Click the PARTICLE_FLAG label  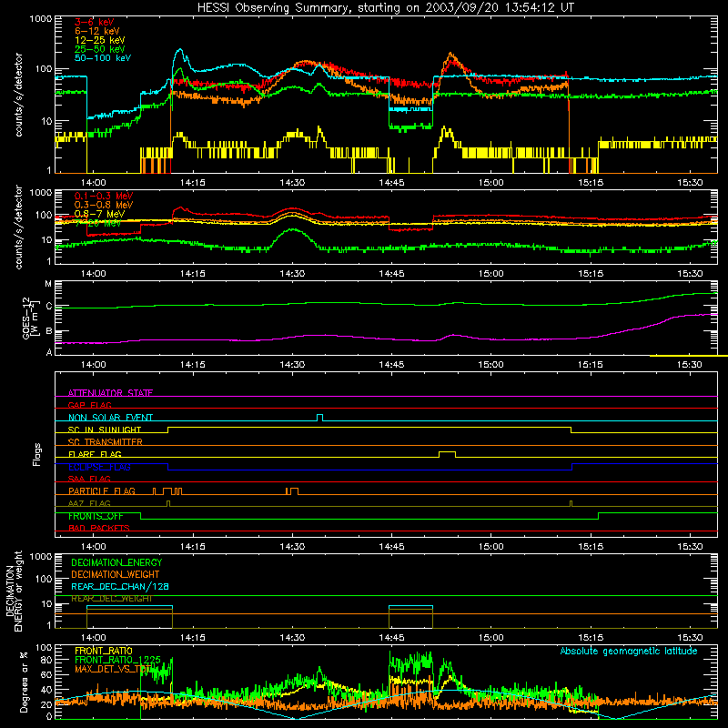click(x=102, y=490)
